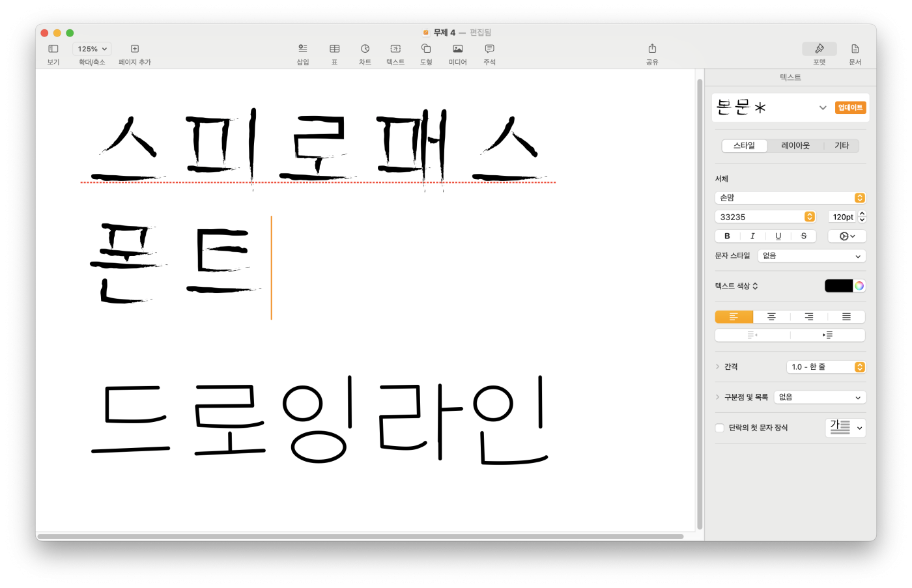Open the text color wheel picker
This screenshot has height=588, width=912.
click(x=859, y=286)
